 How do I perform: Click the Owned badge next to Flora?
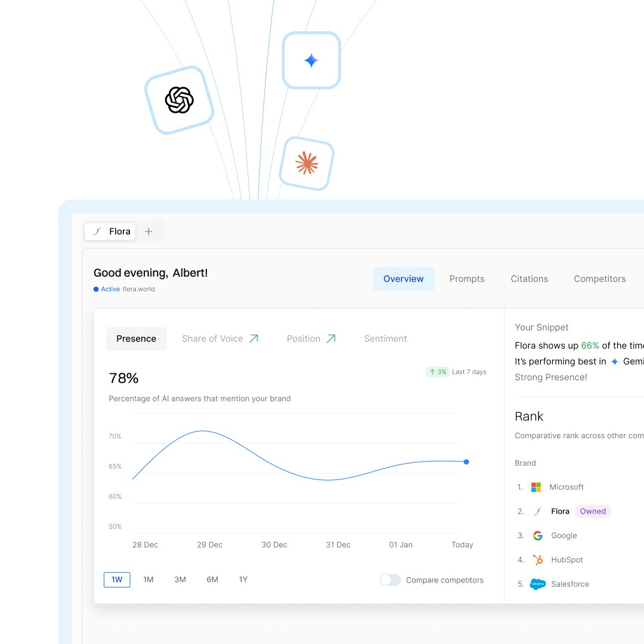593,512
